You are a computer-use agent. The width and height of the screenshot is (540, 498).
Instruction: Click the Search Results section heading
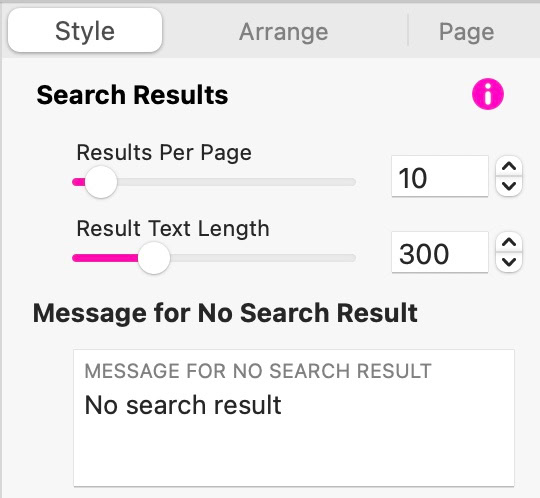click(x=132, y=95)
